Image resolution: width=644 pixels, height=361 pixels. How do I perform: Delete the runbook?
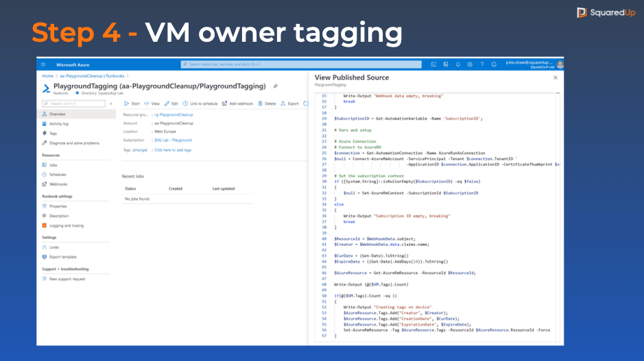click(x=267, y=104)
